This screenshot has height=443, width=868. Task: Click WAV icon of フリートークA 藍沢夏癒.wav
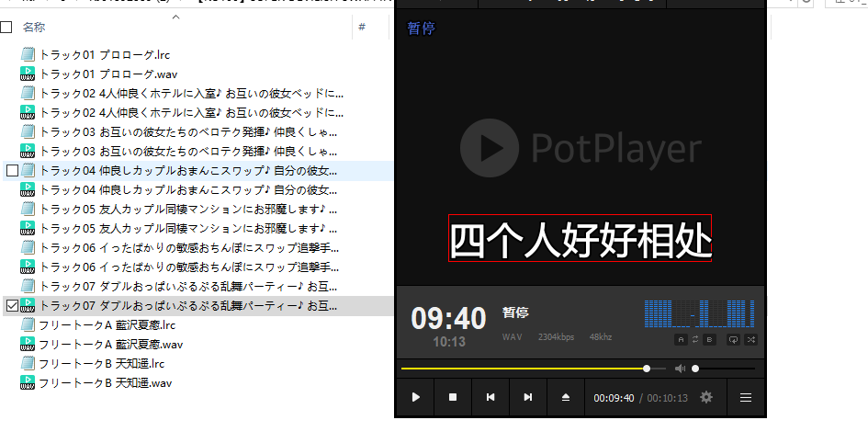[x=28, y=345]
